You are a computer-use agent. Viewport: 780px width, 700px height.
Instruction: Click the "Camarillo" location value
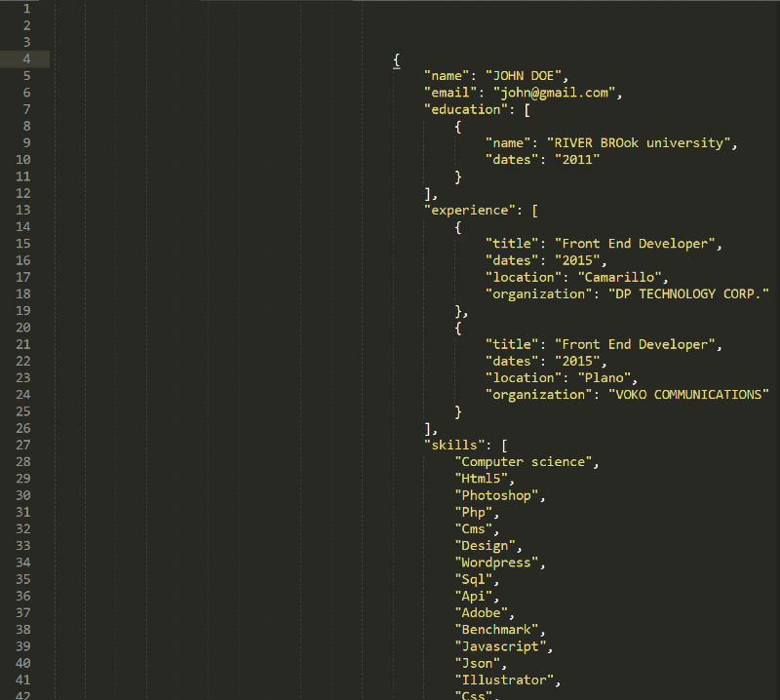pyautogui.click(x=619, y=277)
